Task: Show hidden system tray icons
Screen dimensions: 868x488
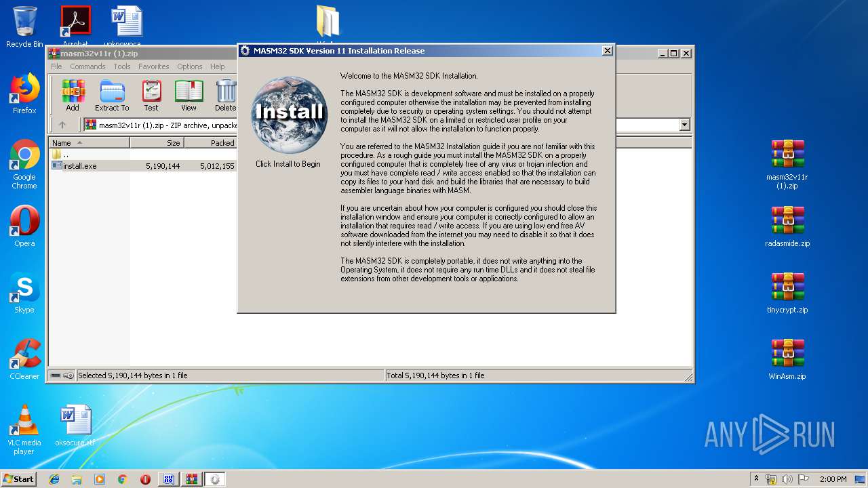Action: pyautogui.click(x=756, y=479)
